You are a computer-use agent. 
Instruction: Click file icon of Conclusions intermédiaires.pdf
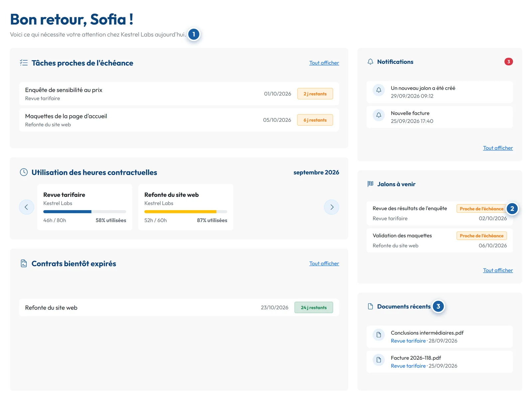point(379,335)
